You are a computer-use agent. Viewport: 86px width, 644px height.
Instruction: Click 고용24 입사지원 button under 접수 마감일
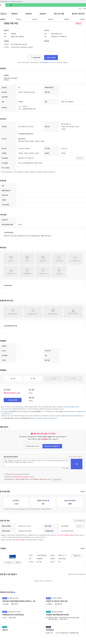click(x=12, y=400)
